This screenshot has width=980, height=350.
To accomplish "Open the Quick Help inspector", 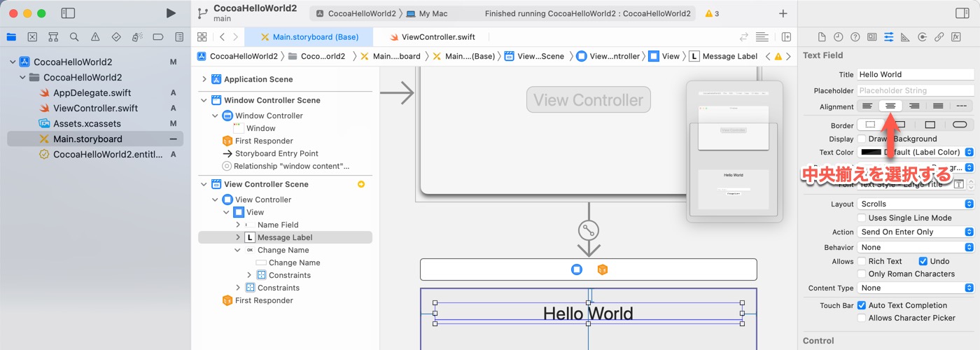I will [x=854, y=37].
